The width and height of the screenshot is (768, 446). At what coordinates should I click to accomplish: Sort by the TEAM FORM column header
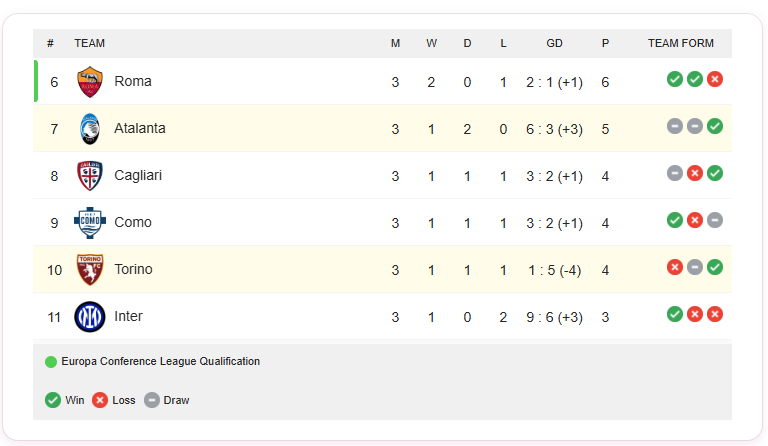point(681,43)
